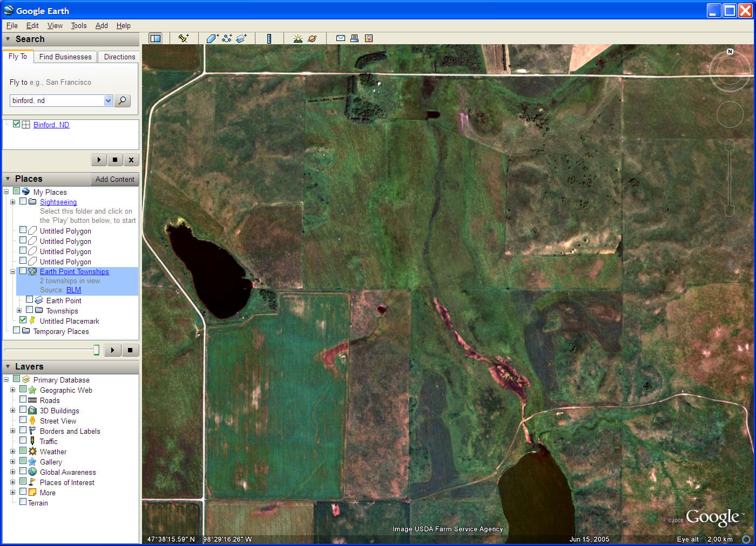Enable the Earth Point Townships checkbox

[23, 271]
